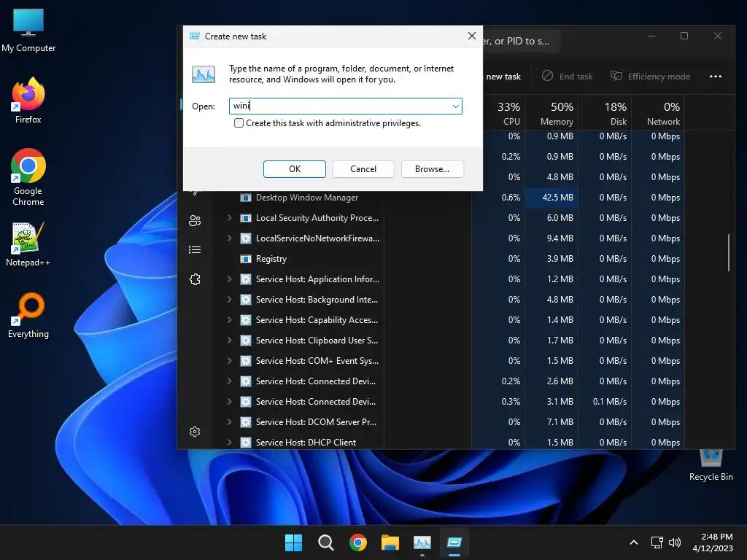Sort by CPU column header

pos(503,113)
